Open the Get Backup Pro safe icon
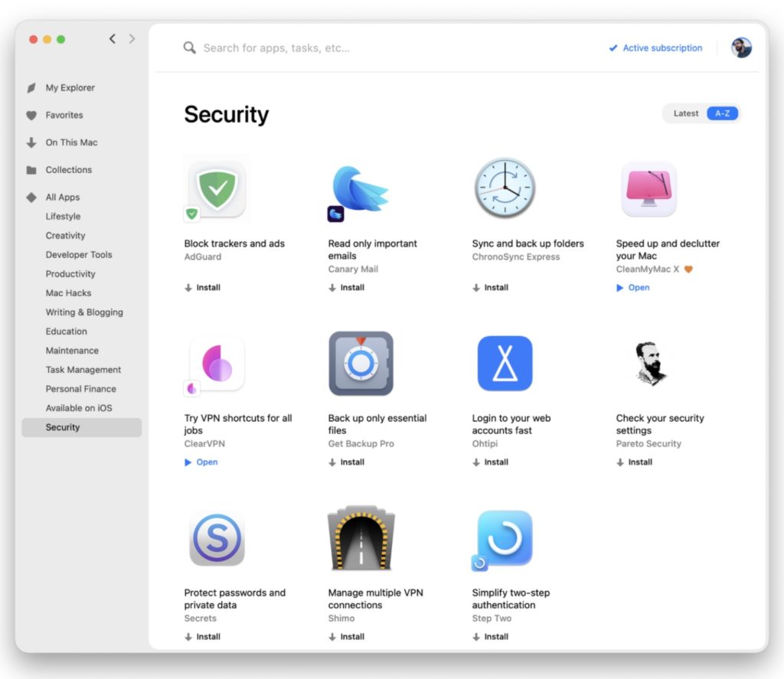Viewport: 784px width, 679px height. pyautogui.click(x=360, y=364)
